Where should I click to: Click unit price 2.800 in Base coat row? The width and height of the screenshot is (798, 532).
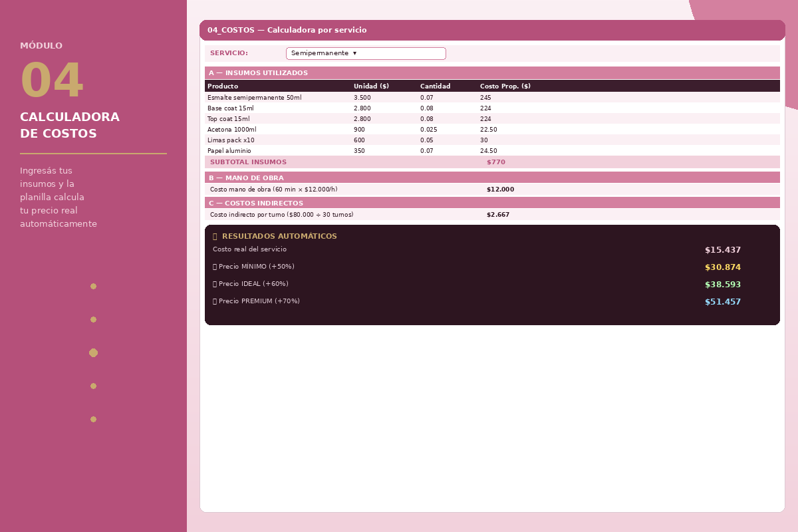(x=362, y=108)
